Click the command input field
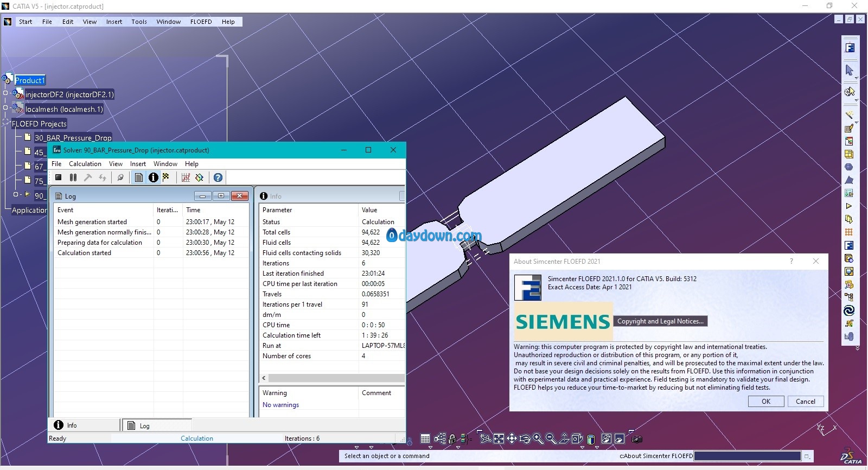This screenshot has height=470, width=868. (x=748, y=456)
